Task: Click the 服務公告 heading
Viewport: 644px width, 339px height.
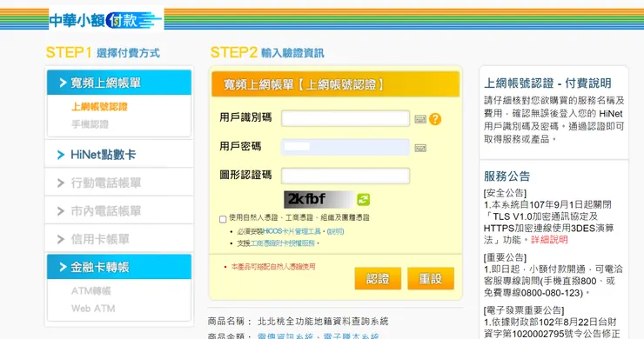Action: click(x=506, y=176)
